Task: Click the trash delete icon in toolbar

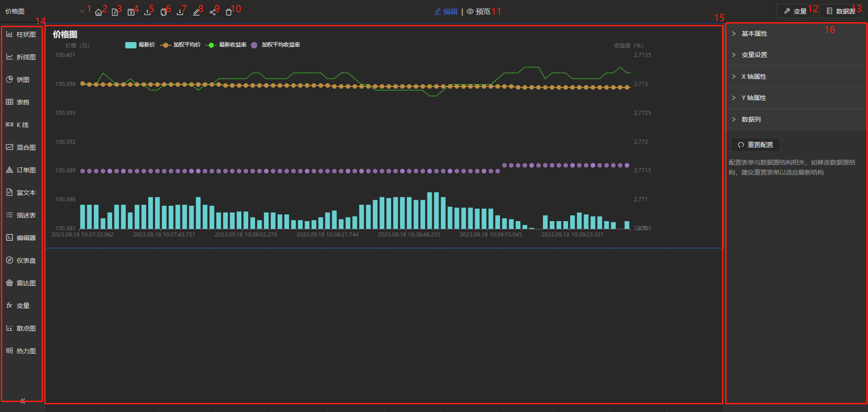Action: 229,12
